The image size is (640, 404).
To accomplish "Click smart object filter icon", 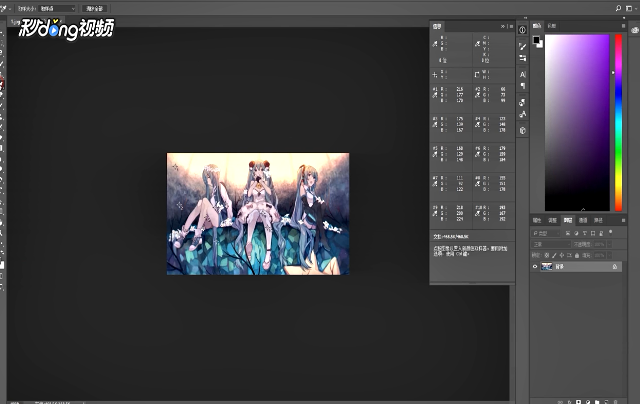I will click(x=601, y=233).
